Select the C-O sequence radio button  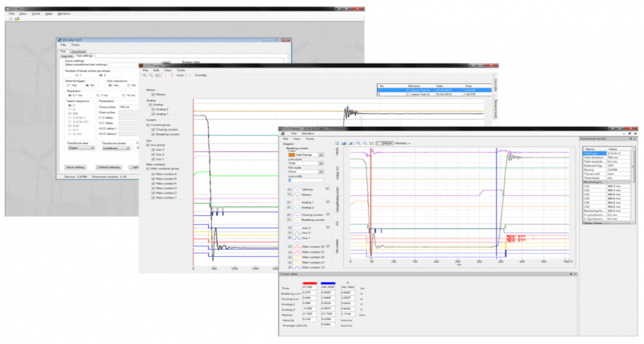pos(69,126)
